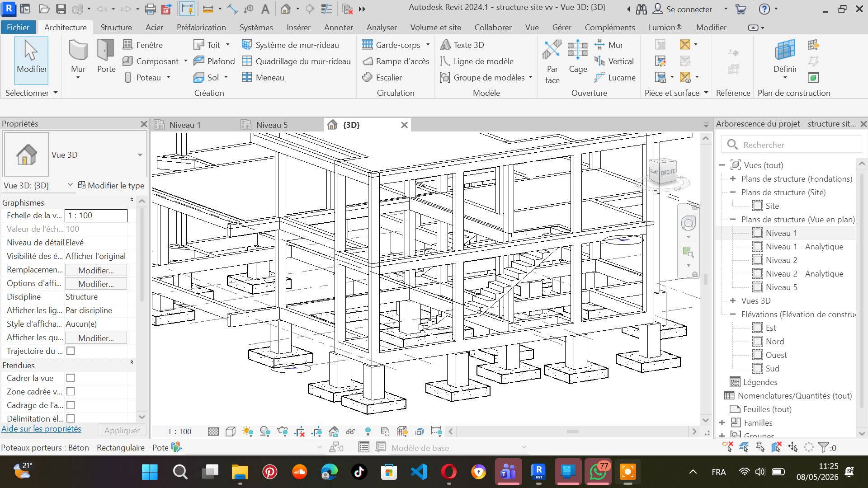This screenshot has width=868, height=488.
Task: Switch to the Niveau 5 view tab
Action: tap(271, 125)
